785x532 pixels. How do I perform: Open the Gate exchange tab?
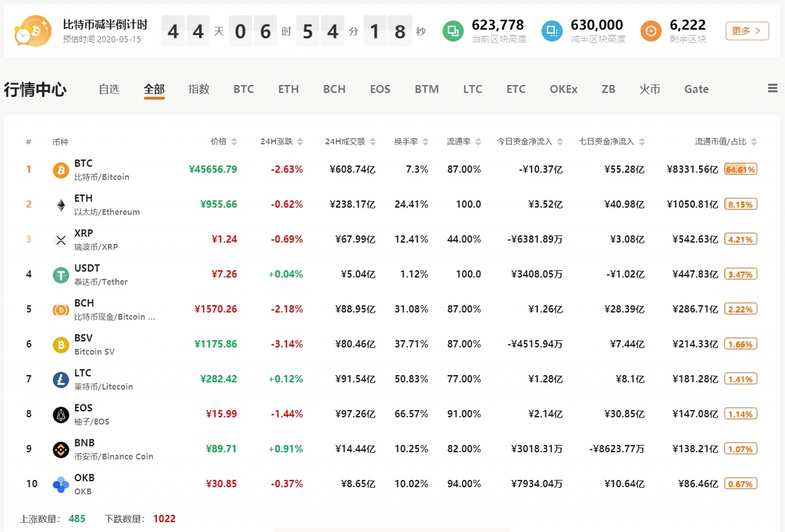697,89
